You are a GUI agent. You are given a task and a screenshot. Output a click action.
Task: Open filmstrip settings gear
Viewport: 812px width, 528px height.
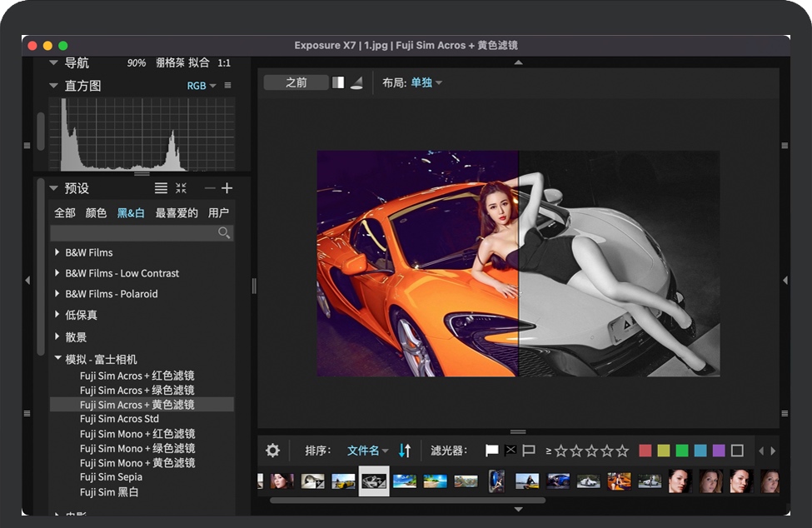click(272, 451)
